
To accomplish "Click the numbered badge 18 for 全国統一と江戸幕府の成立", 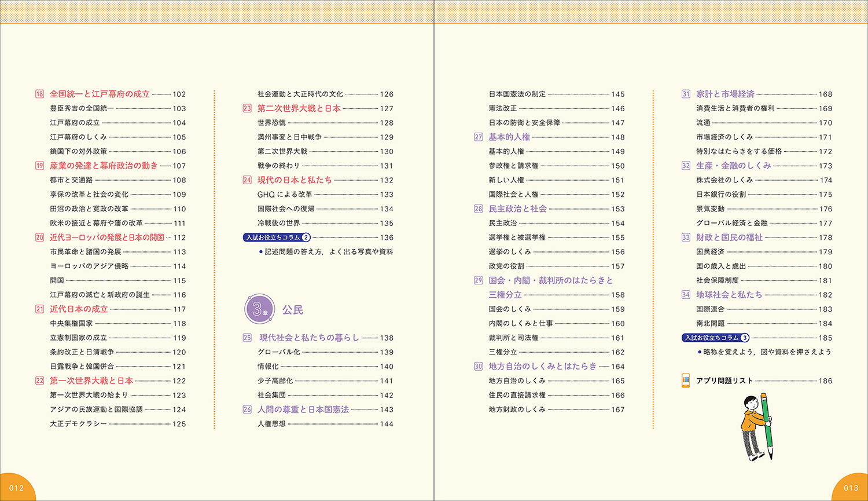I will (x=39, y=94).
